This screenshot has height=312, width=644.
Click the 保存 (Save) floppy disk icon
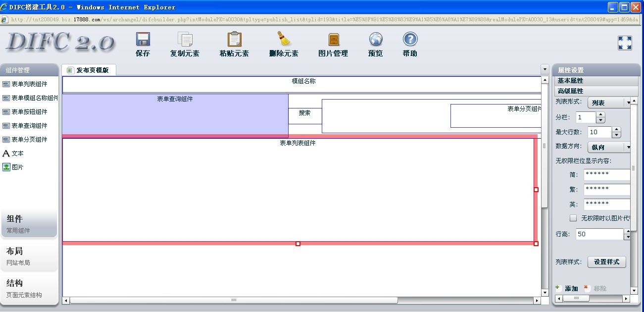click(143, 40)
